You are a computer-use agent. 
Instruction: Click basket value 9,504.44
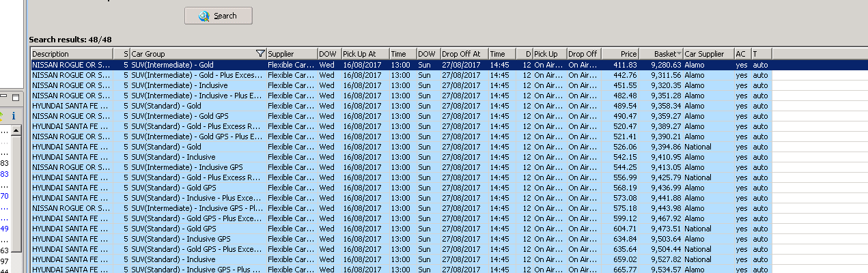[x=666, y=249]
